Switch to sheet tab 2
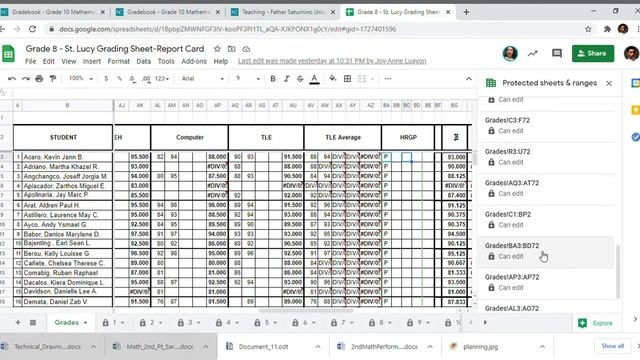The width and height of the screenshot is (640, 360). coord(151,323)
